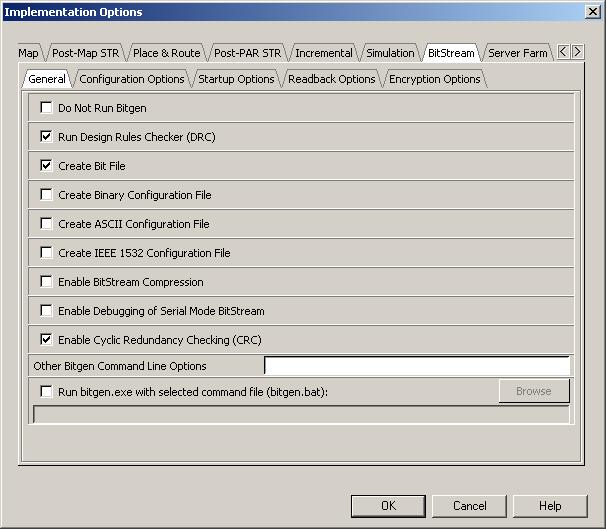Open the Post-Map STR tab
The width and height of the screenshot is (606, 529).
click(85, 53)
